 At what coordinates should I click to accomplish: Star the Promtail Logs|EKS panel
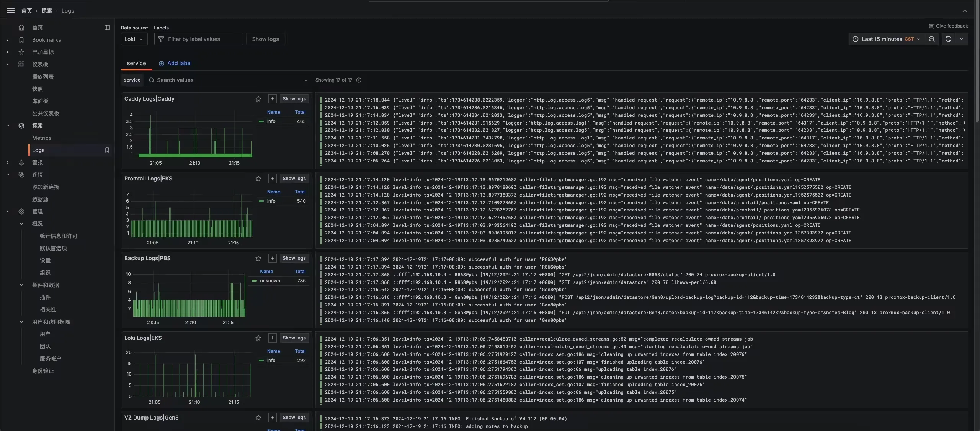[258, 179]
